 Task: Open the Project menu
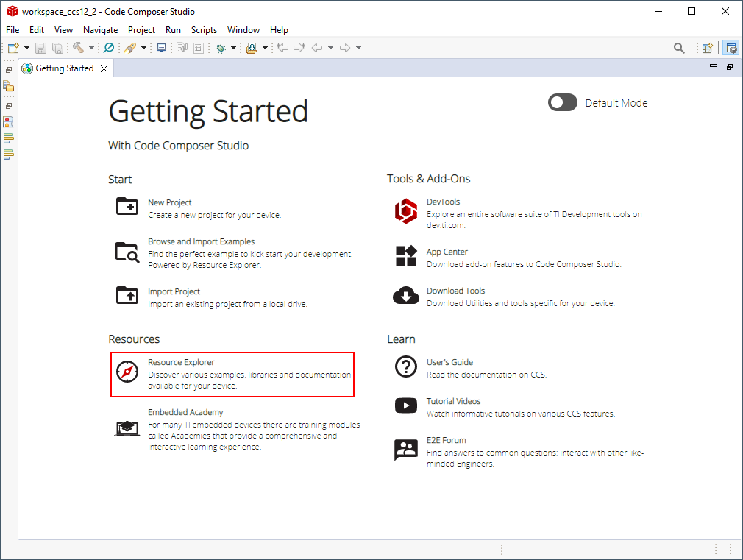point(141,30)
